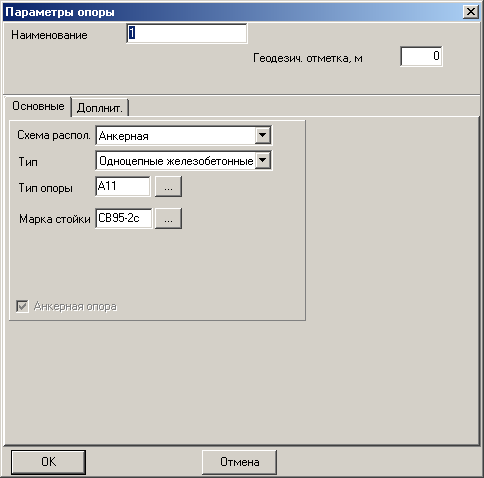This screenshot has width=484, height=478.
Task: Click the Марка стойки field with СВ95-2с
Action: pyautogui.click(x=124, y=218)
